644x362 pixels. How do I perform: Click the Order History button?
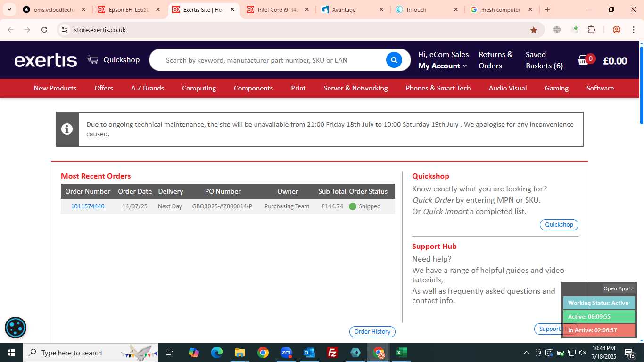(372, 332)
